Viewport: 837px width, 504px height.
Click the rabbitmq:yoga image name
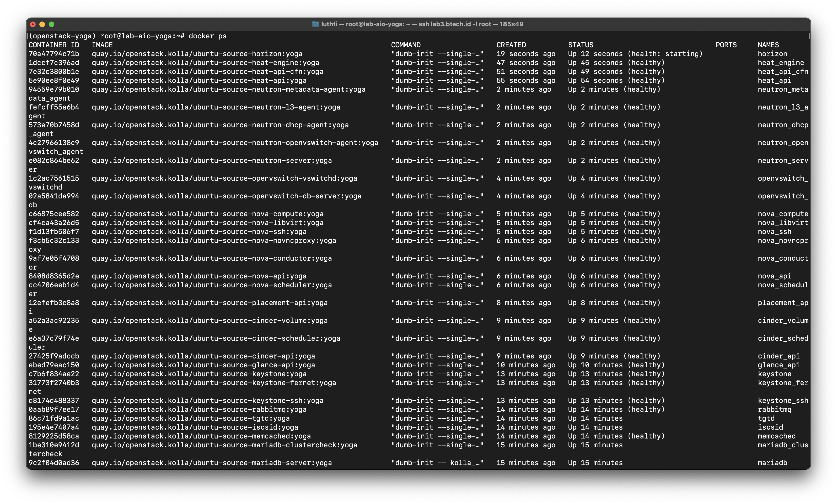(x=199, y=409)
